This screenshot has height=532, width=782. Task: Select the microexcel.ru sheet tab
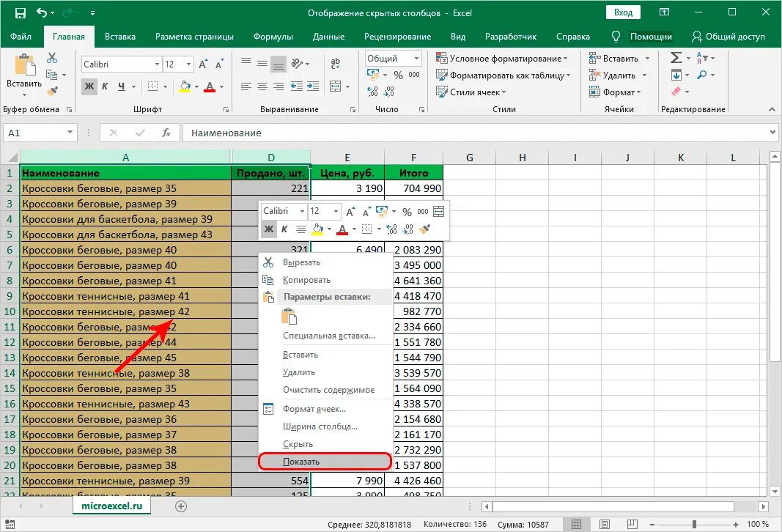(111, 506)
